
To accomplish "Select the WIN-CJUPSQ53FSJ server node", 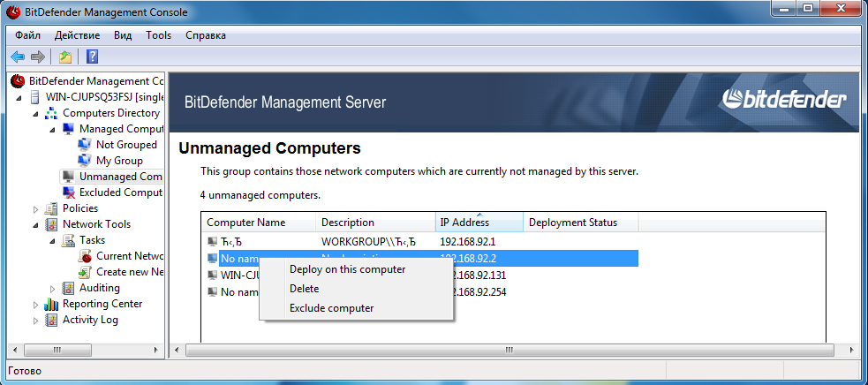I will pyautogui.click(x=105, y=97).
